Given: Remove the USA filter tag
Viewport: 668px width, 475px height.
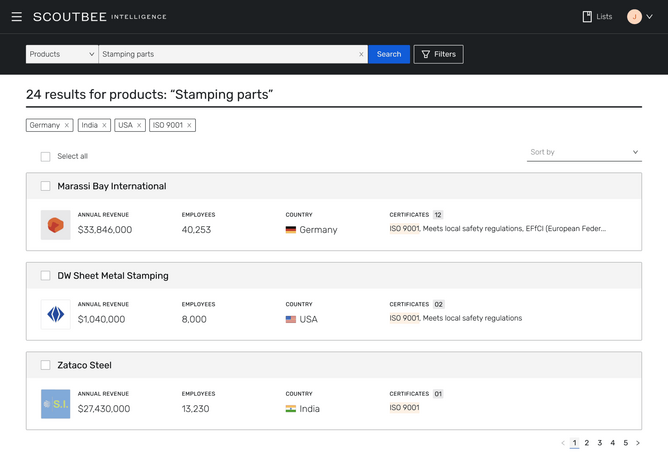Looking at the screenshot, I should pyautogui.click(x=139, y=125).
